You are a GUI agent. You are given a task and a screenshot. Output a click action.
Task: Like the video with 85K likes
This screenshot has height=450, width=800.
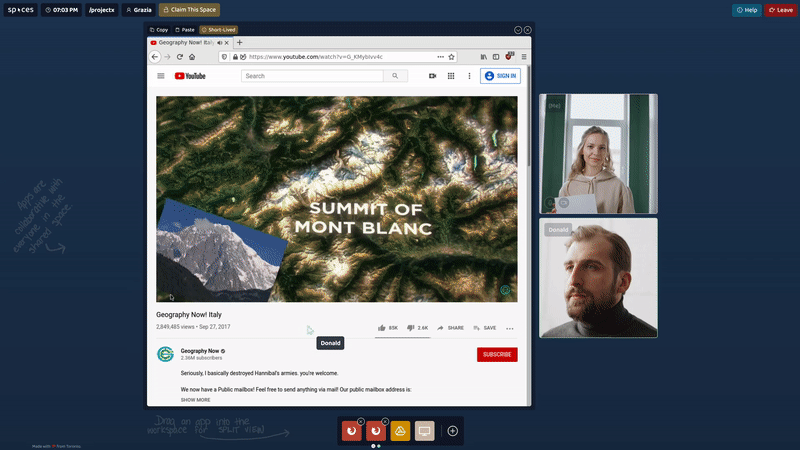tap(388, 328)
